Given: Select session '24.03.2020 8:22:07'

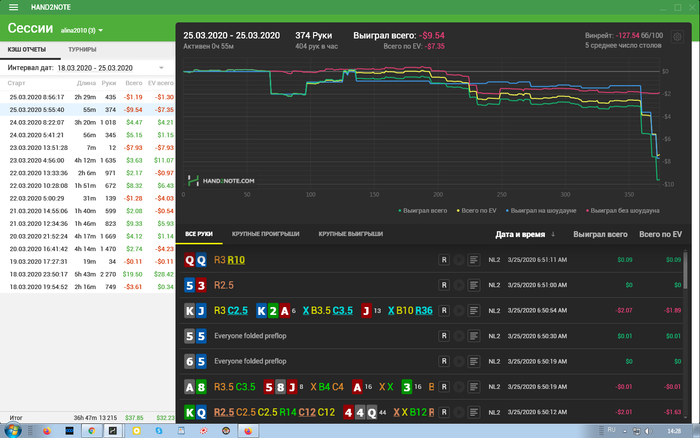Looking at the screenshot, I should pos(88,122).
